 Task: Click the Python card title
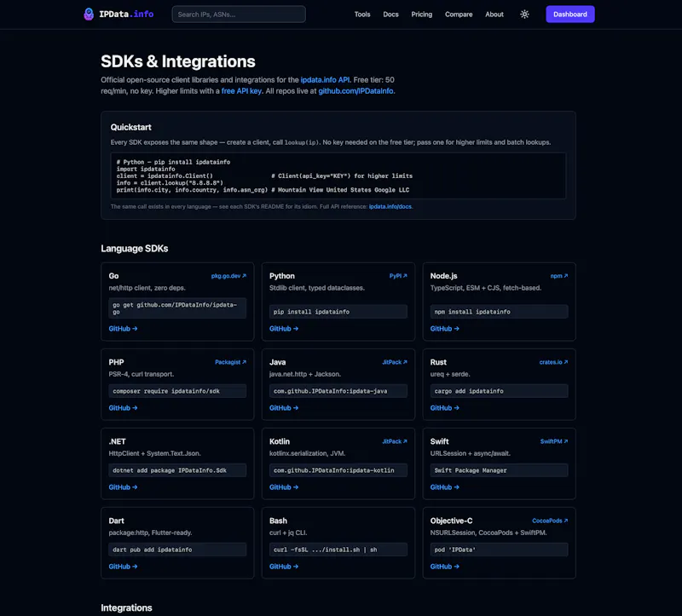point(282,276)
